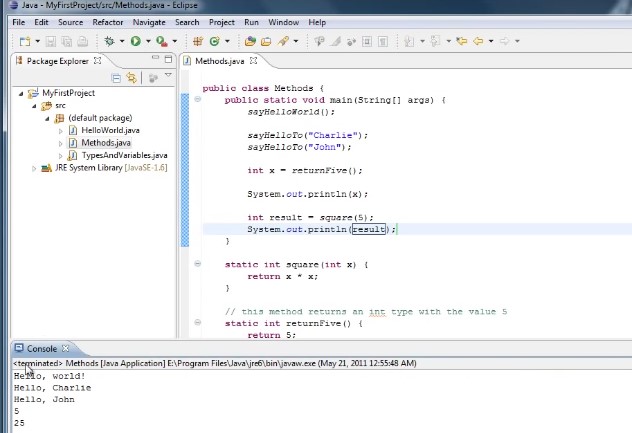
Task: Click Collapse All in Package Explorer
Action: pos(117,78)
